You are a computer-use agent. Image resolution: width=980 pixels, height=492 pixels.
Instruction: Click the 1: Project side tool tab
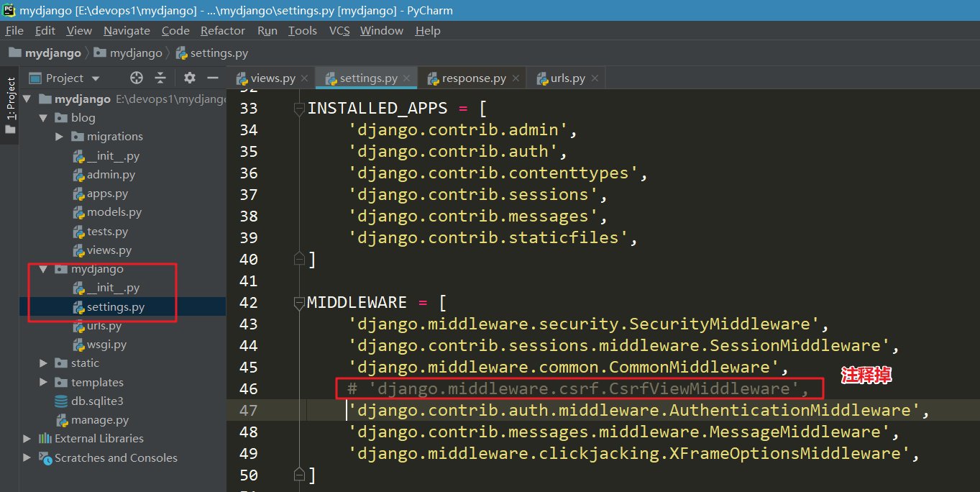[10, 106]
